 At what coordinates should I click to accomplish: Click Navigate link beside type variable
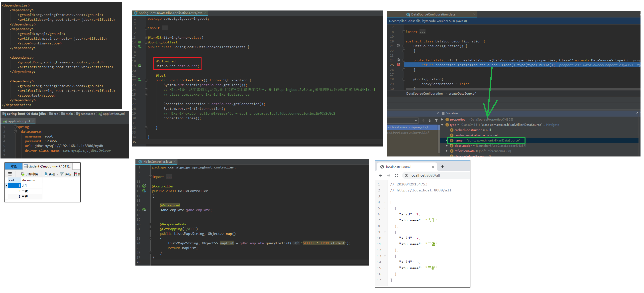[x=552, y=125]
